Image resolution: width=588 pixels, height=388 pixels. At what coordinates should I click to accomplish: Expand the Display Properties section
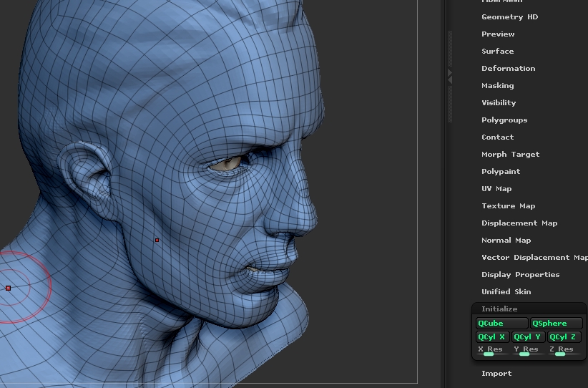click(x=520, y=274)
